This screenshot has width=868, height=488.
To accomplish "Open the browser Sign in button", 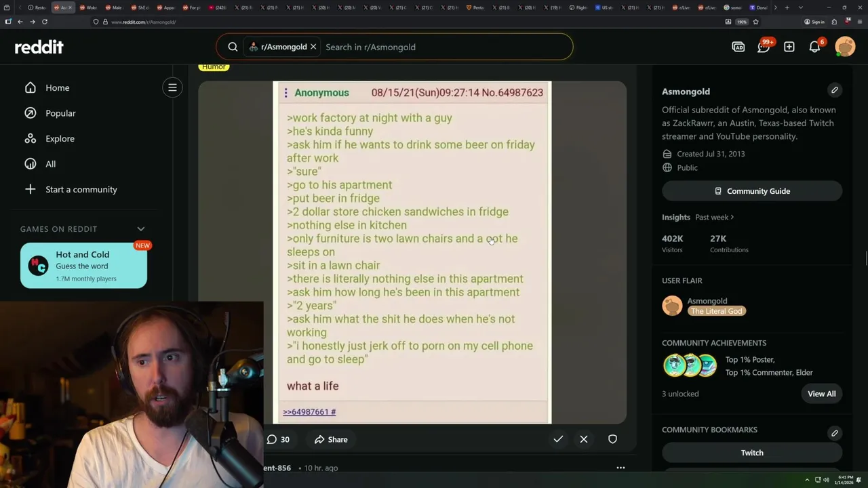I will point(814,22).
